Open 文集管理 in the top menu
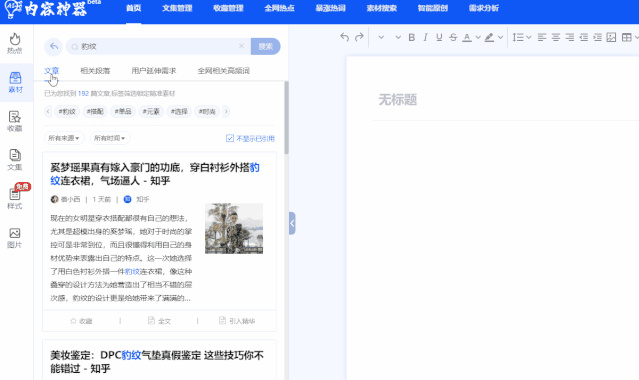 click(177, 8)
